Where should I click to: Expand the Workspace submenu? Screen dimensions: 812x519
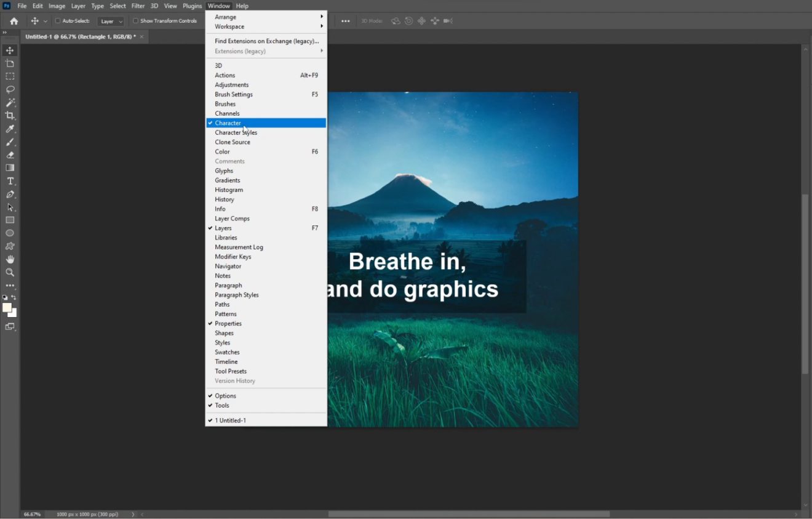point(229,26)
